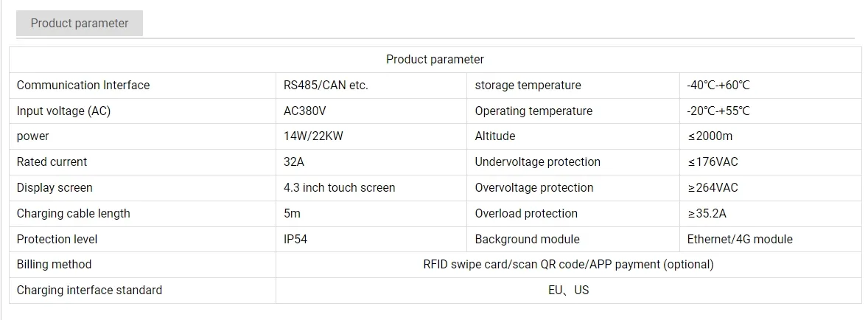Click the RS485/CAN etc. value cell

point(326,86)
